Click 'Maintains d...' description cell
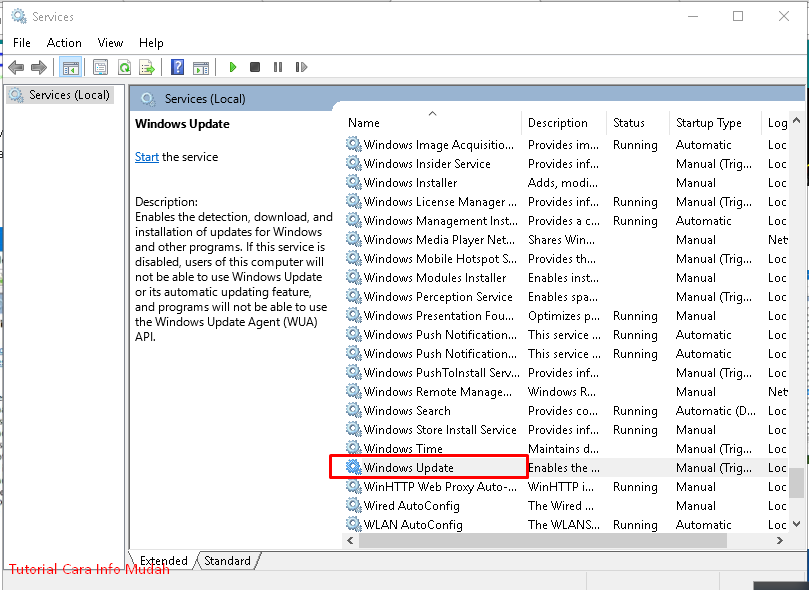Image resolution: width=809 pixels, height=590 pixels. pos(563,449)
